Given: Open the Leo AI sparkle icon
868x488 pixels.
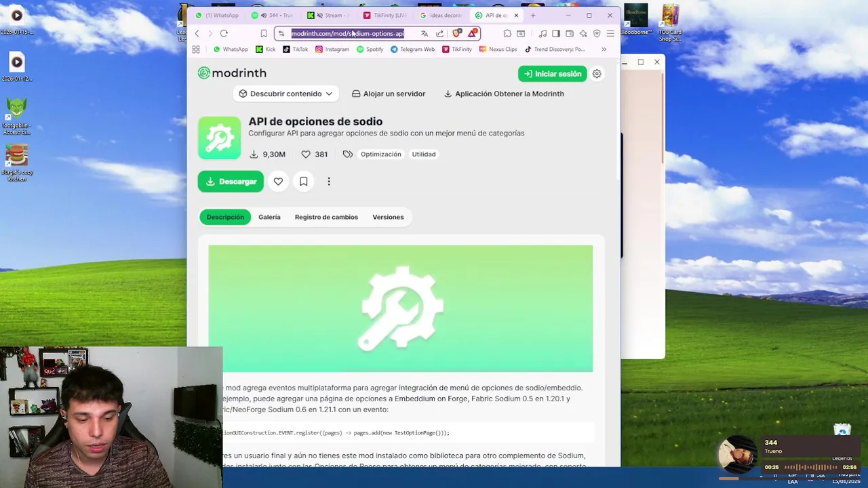Looking at the screenshot, I should (x=583, y=33).
